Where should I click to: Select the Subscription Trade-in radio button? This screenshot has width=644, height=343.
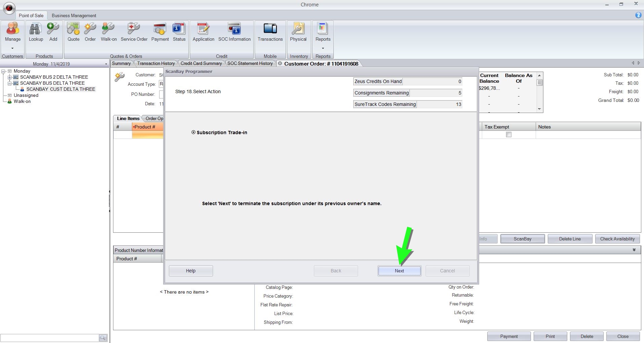193,132
